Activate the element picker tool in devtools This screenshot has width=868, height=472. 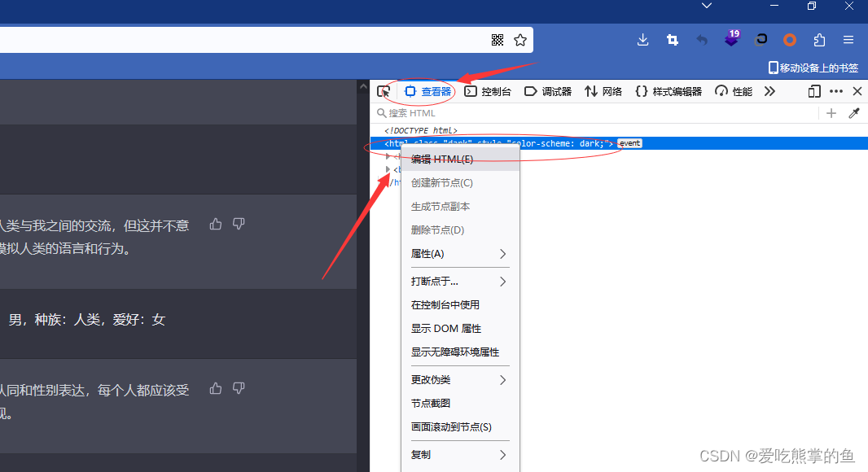pyautogui.click(x=384, y=91)
